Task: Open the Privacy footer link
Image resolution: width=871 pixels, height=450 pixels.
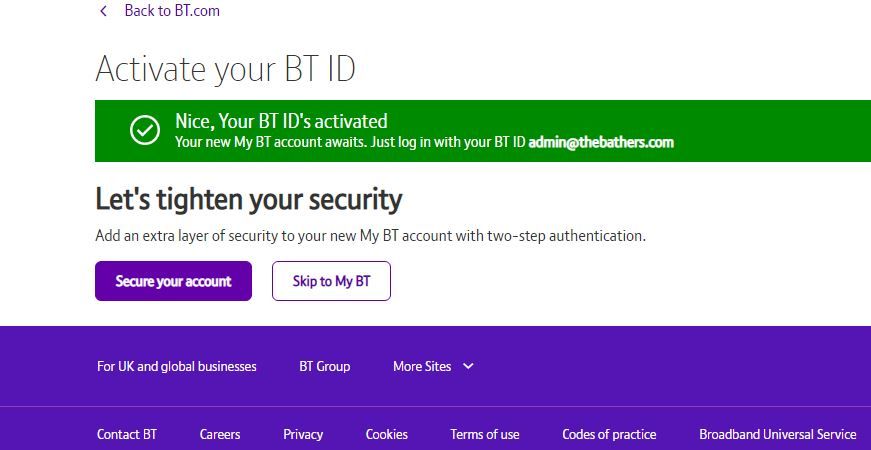Action: pyautogui.click(x=303, y=434)
